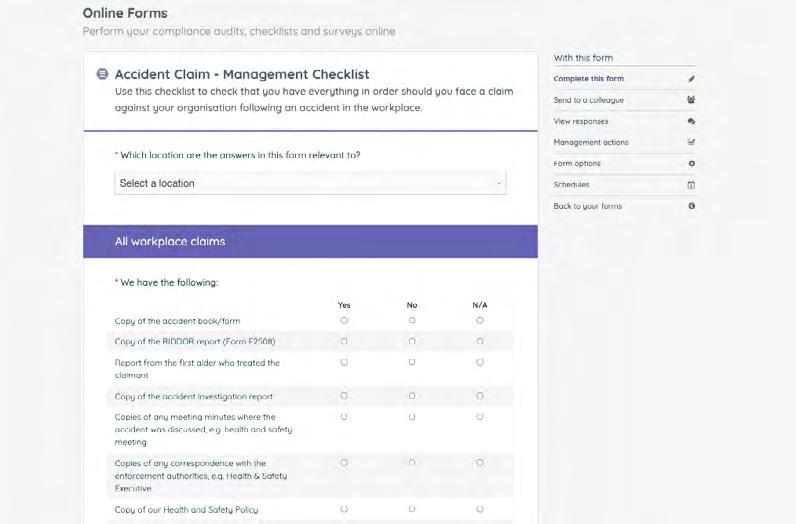Click the form icon beside Accident Claim title
This screenshot has height=524, width=796.
(102, 74)
